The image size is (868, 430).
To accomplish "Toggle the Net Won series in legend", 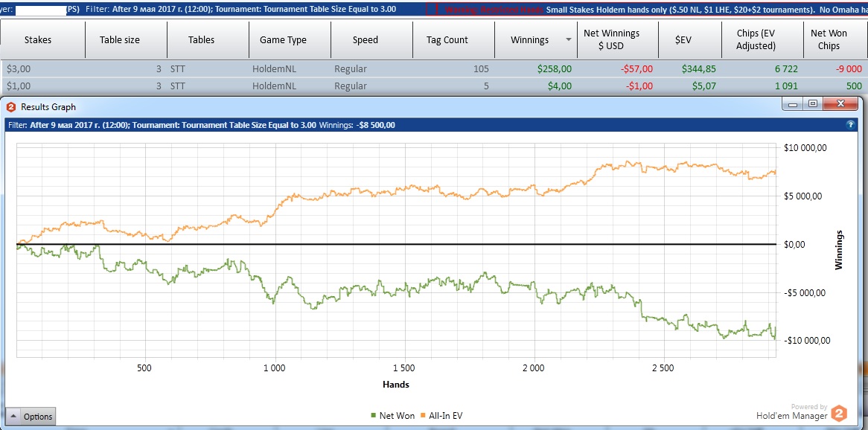I will click(397, 416).
